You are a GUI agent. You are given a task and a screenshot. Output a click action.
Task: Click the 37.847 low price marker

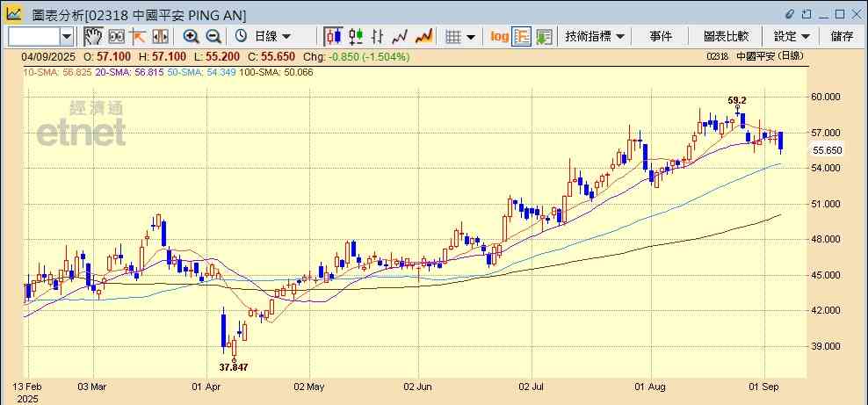[x=234, y=367]
